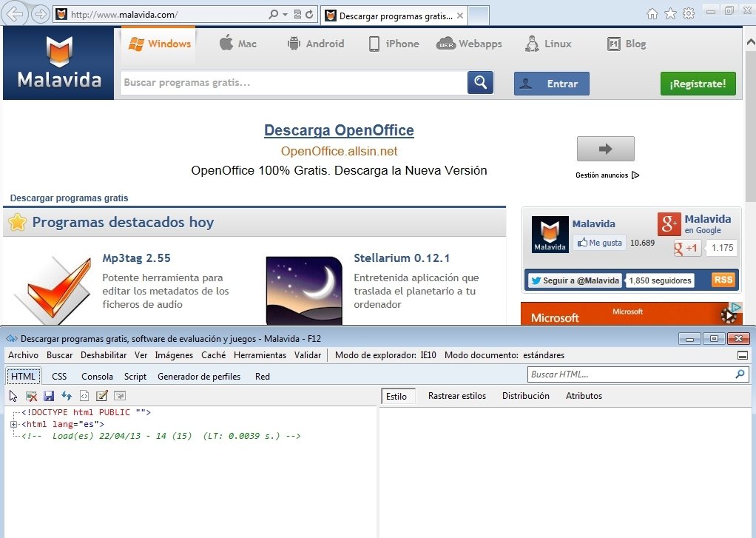Switch to the Consola tab
The image size is (756, 538).
tap(97, 377)
